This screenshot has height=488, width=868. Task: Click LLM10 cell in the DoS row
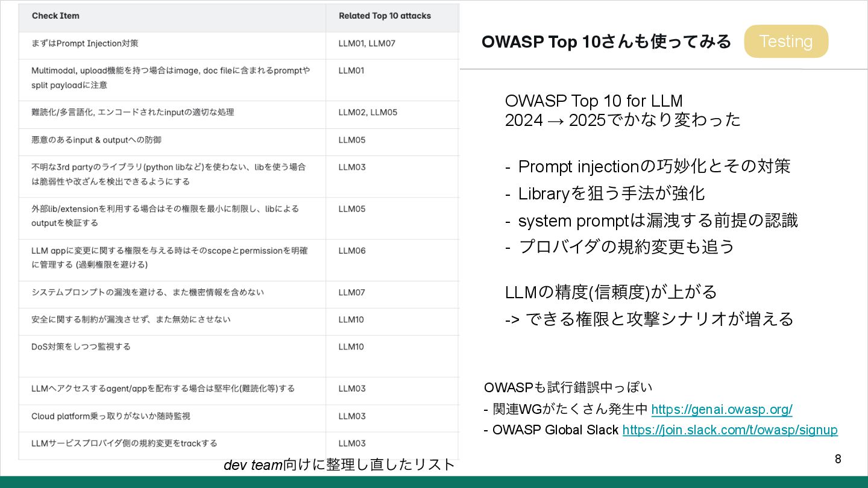point(351,346)
